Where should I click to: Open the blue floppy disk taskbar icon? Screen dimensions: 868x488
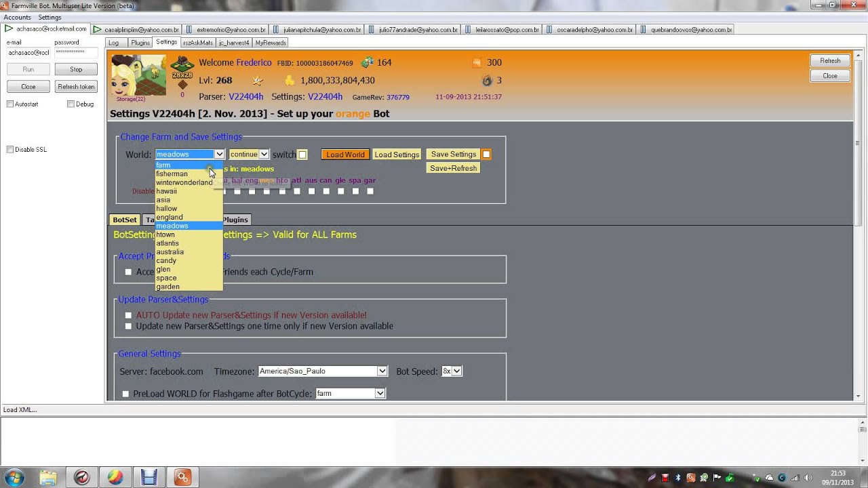pos(149,477)
